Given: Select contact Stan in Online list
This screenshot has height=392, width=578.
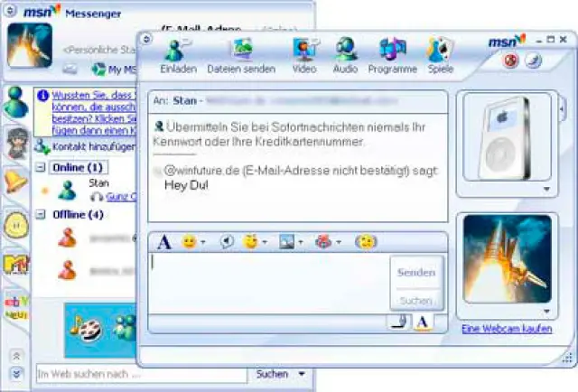Looking at the screenshot, I should pos(98,183).
